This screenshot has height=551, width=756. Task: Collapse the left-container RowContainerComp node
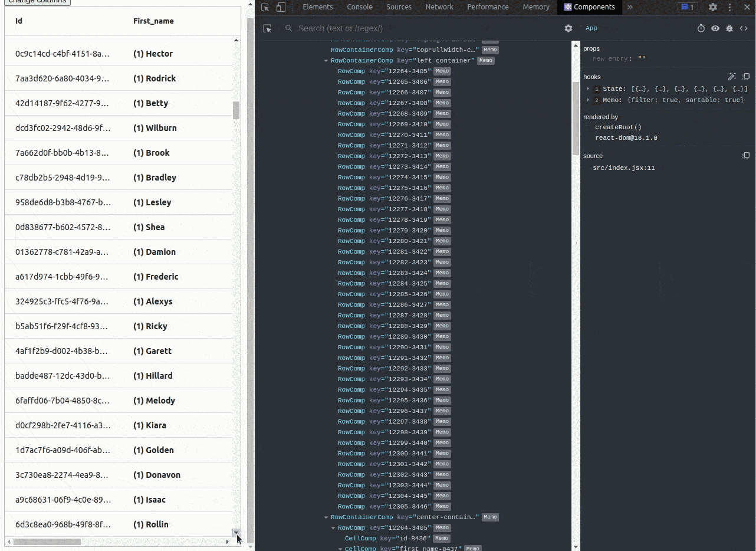click(x=326, y=61)
